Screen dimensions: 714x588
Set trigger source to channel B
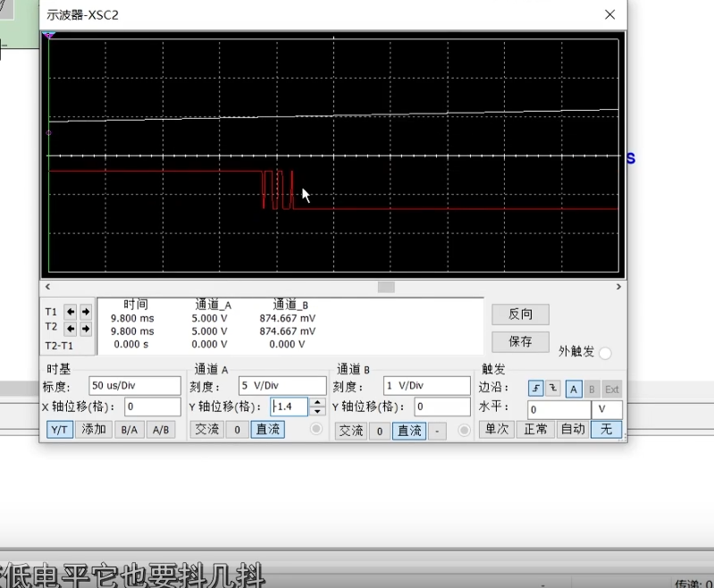pos(592,389)
